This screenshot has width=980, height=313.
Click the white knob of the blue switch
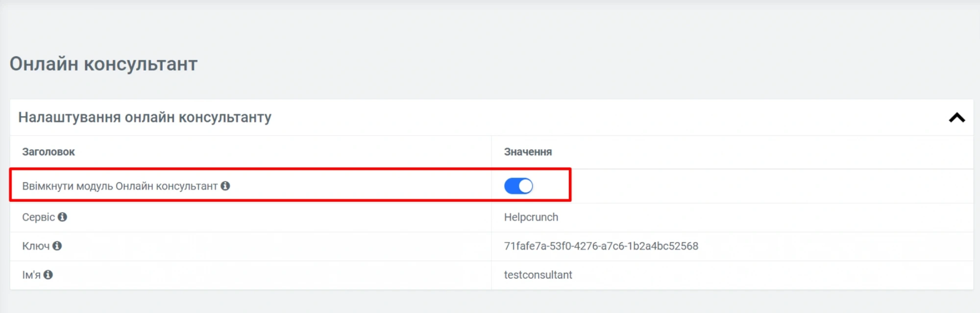click(525, 186)
